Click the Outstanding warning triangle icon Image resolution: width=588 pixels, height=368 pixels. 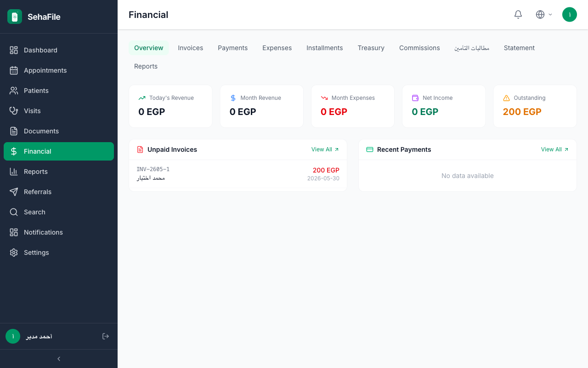pyautogui.click(x=506, y=98)
